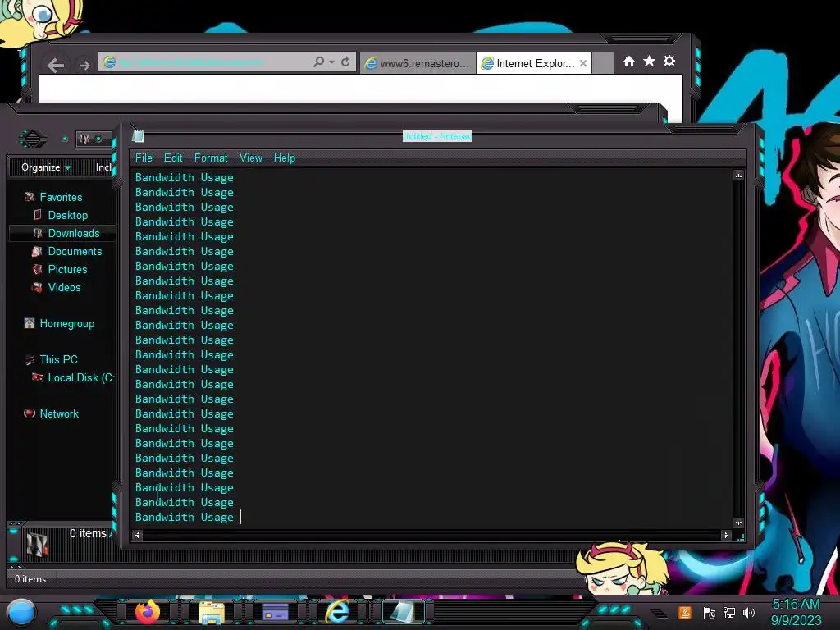The image size is (840, 630).
Task: Click the search magnifier icon in the address bar
Action: tap(318, 62)
